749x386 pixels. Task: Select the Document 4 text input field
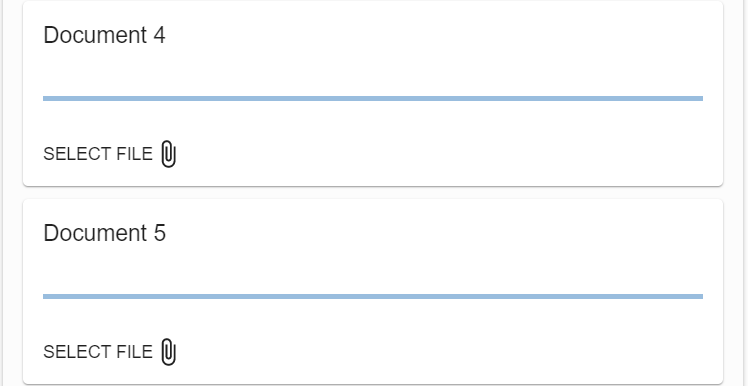pos(373,81)
